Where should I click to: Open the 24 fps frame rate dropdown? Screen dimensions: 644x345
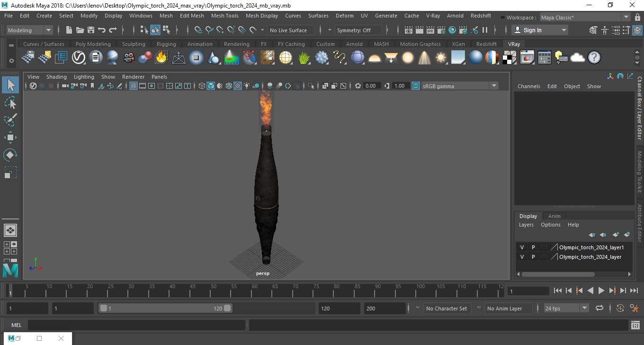point(566,308)
